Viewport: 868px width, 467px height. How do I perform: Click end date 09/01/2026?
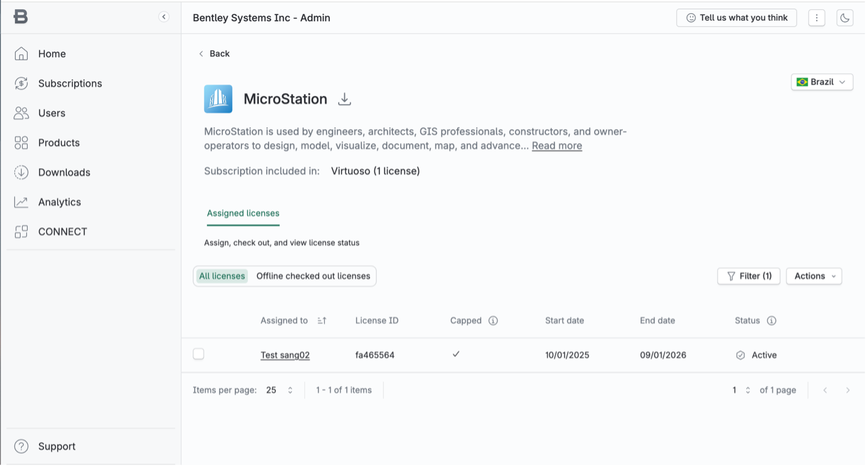coord(663,355)
